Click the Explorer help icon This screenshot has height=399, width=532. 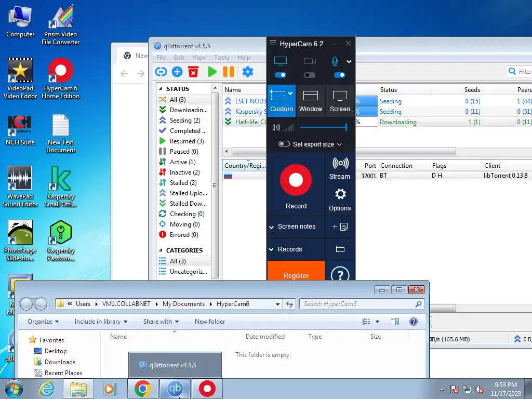click(413, 321)
